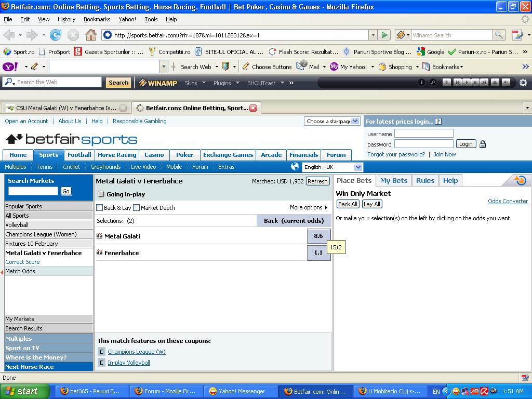Image resolution: width=532 pixels, height=399 pixels.
Task: Click the Fenerbahce chart icon
Action: pos(99,252)
